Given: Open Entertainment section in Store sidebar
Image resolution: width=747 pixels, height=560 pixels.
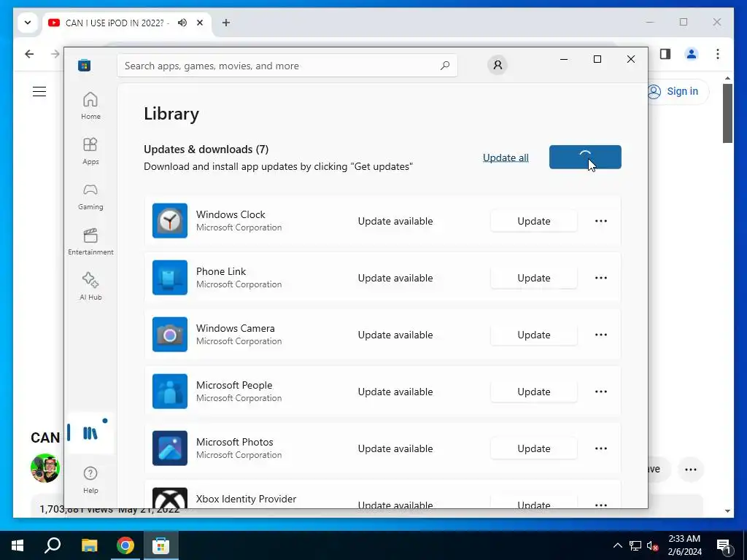Looking at the screenshot, I should click(x=90, y=241).
